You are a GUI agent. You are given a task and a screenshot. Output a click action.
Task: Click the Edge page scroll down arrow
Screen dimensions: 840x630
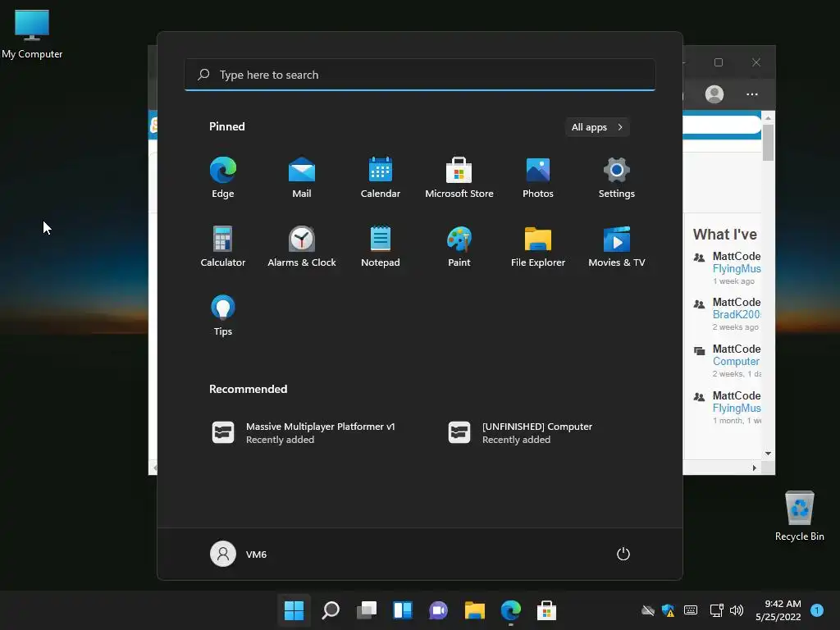click(768, 454)
